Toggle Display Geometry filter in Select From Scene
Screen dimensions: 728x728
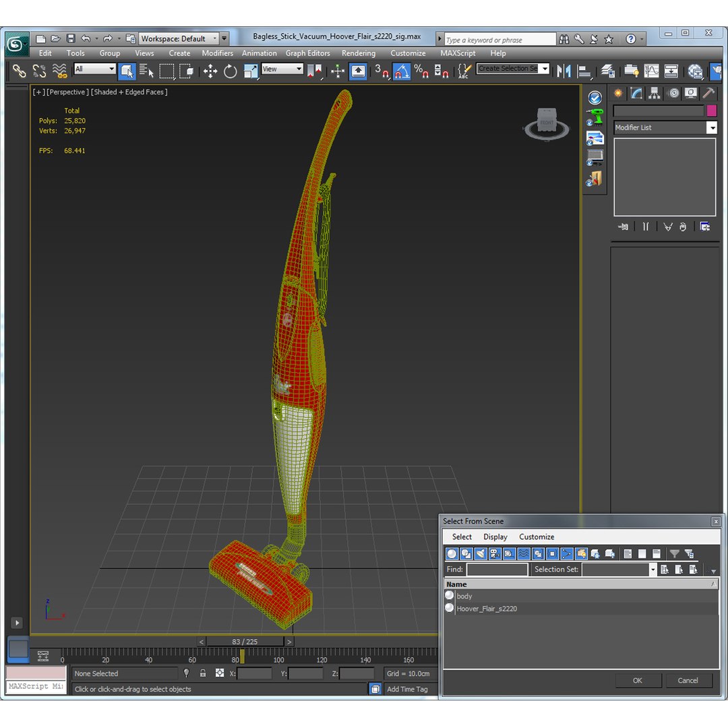[x=452, y=553]
